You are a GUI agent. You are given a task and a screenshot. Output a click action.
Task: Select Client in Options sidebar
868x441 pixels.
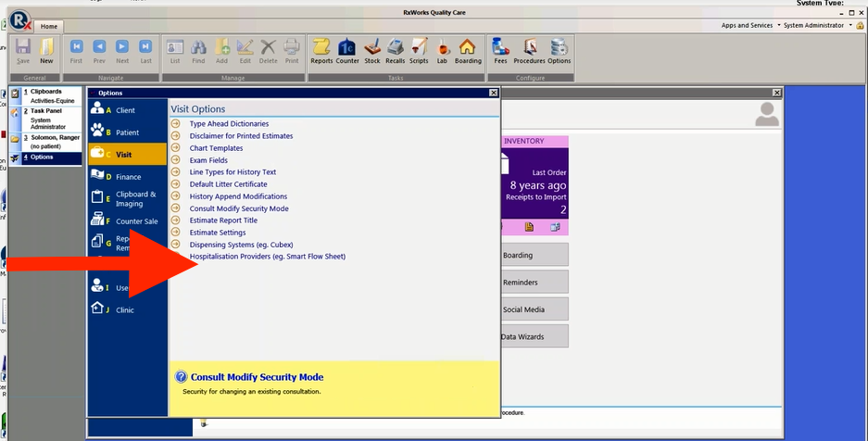[x=127, y=110]
